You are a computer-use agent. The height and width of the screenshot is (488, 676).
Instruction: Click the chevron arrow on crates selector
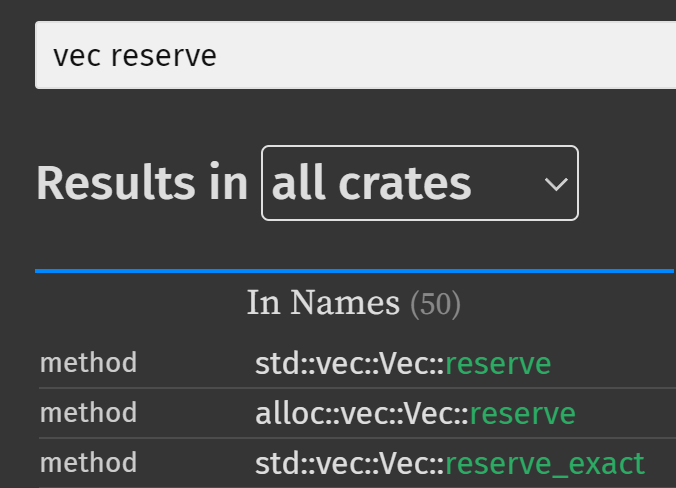(555, 184)
